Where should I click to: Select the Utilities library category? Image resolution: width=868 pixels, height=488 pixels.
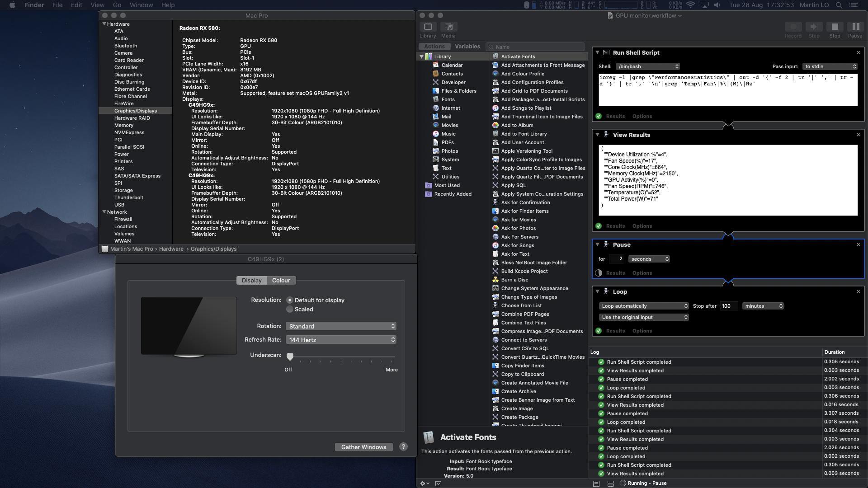[450, 177]
